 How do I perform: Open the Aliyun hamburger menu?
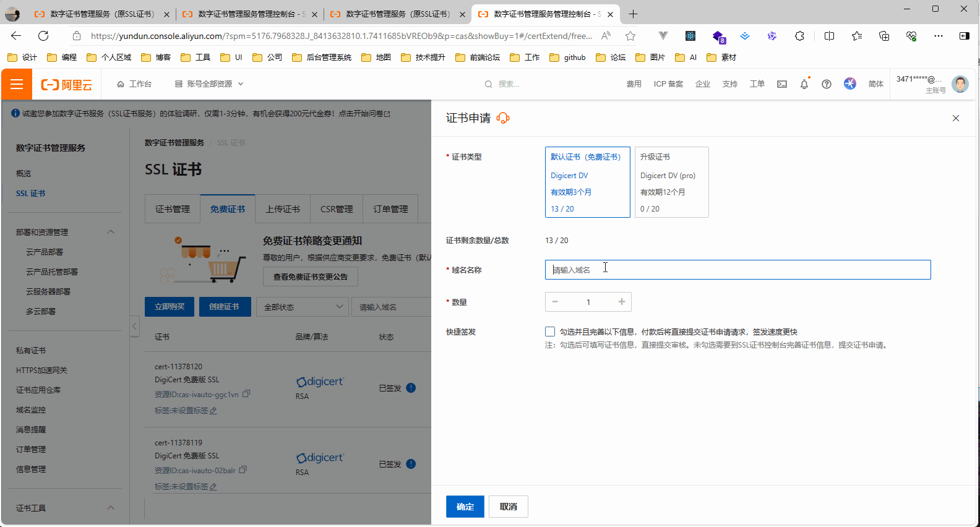17,84
